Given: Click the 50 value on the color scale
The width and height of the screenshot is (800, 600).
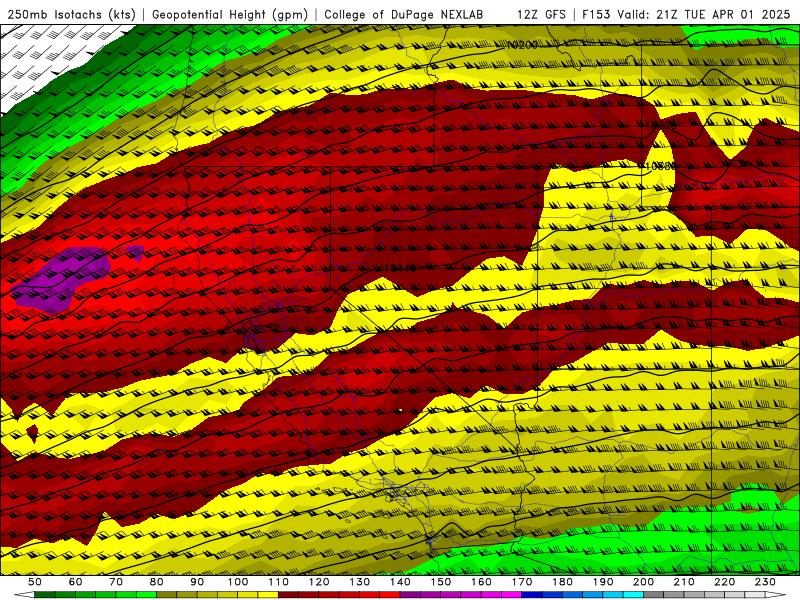Looking at the screenshot, I should [35, 582].
